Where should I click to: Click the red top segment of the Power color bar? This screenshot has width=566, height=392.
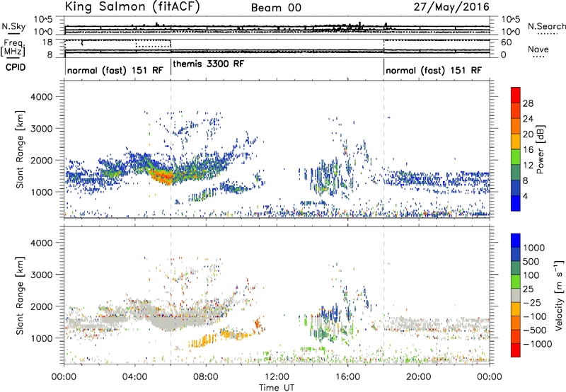[516, 95]
